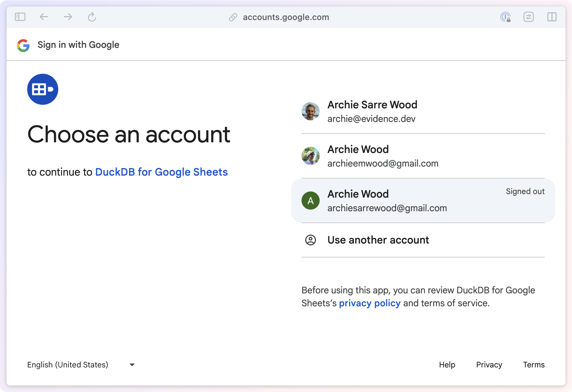Viewport: 572px width, 392px height.
Task: Reload the page
Action: point(92,17)
